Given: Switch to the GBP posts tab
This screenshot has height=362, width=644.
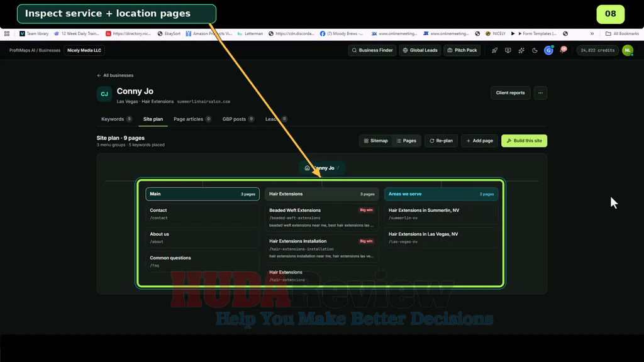Looking at the screenshot, I should pyautogui.click(x=238, y=119).
